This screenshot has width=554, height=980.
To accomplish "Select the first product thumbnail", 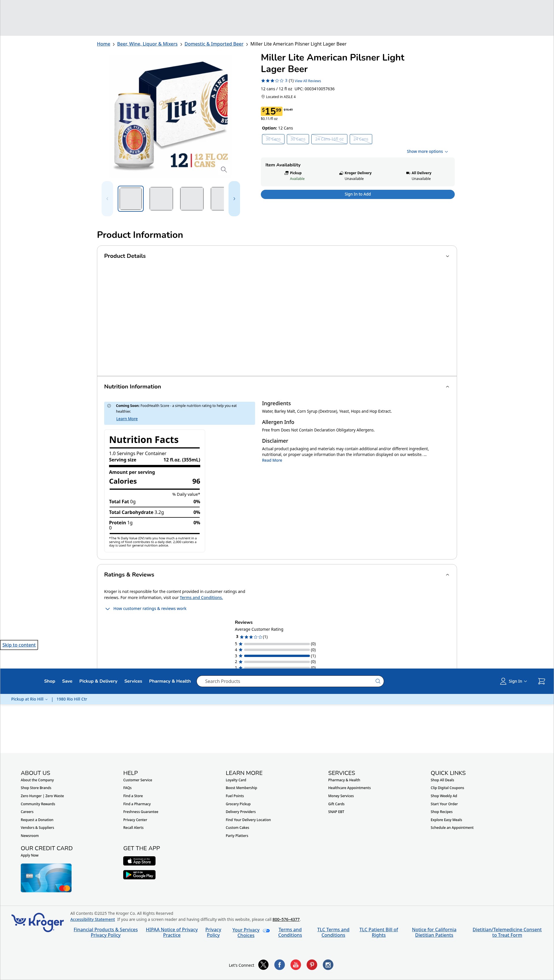I will [130, 199].
